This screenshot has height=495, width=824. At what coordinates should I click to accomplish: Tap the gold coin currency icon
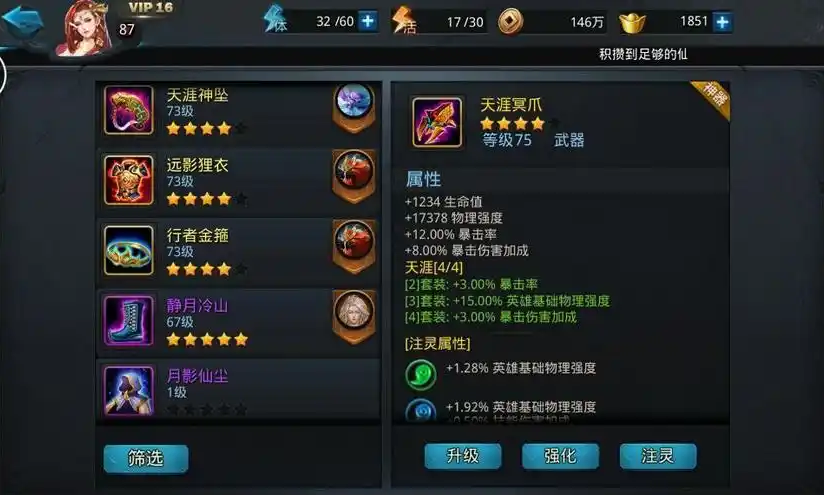click(510, 22)
